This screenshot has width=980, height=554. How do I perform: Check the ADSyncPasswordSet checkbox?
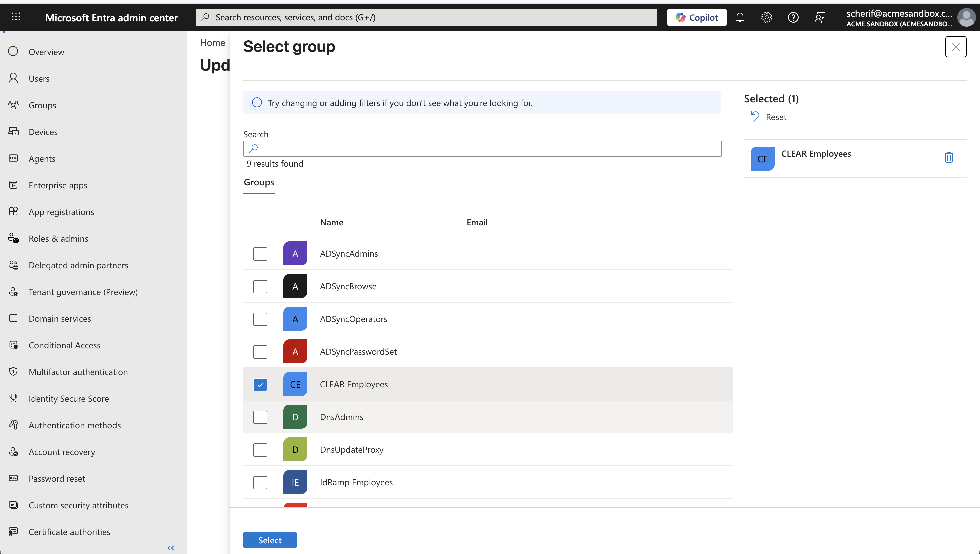coord(260,352)
